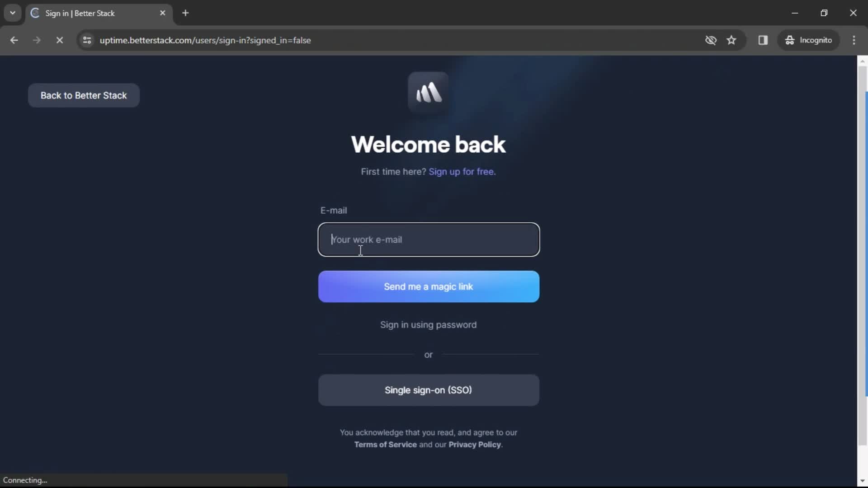Viewport: 868px width, 488px height.
Task: Click the split screen browser icon
Action: [x=763, y=40]
